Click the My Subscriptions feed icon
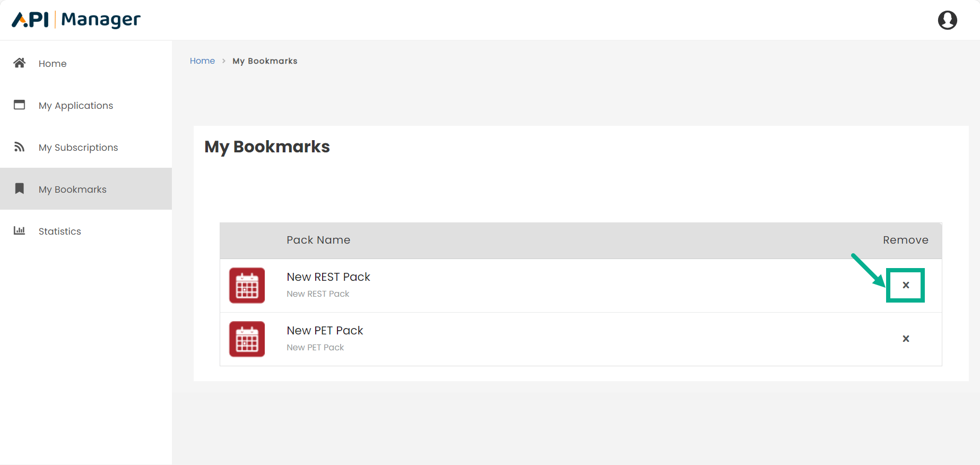The height and width of the screenshot is (465, 980). 19,147
